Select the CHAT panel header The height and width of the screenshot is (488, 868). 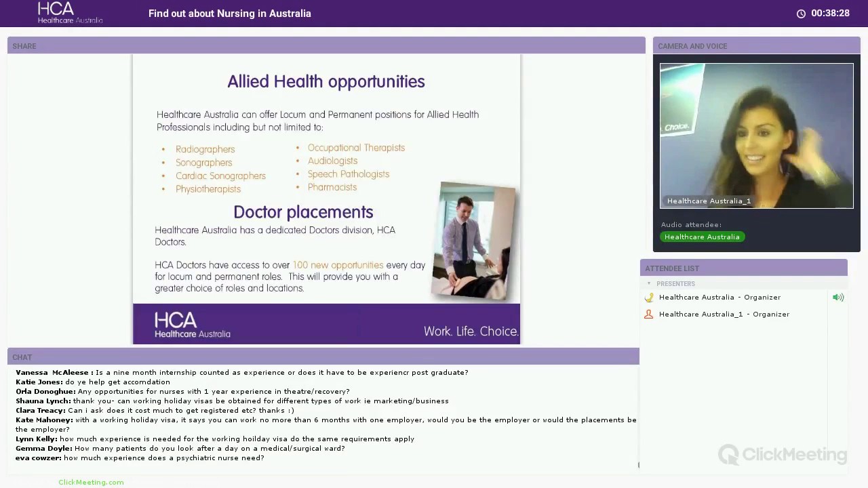click(323, 357)
